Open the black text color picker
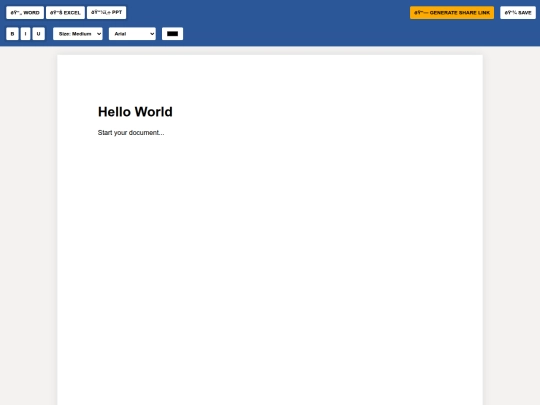This screenshot has height=405, width=540. point(172,34)
